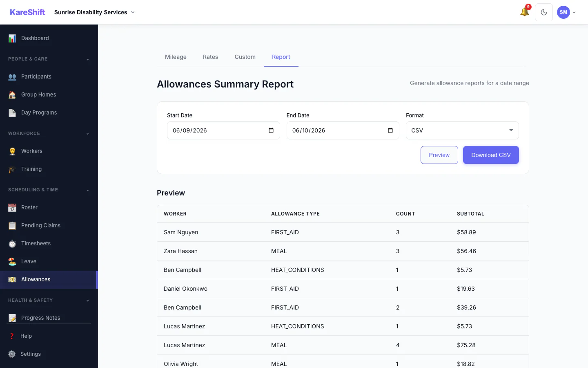The image size is (588, 368).
Task: Open the Format CSV dropdown
Action: point(462,130)
